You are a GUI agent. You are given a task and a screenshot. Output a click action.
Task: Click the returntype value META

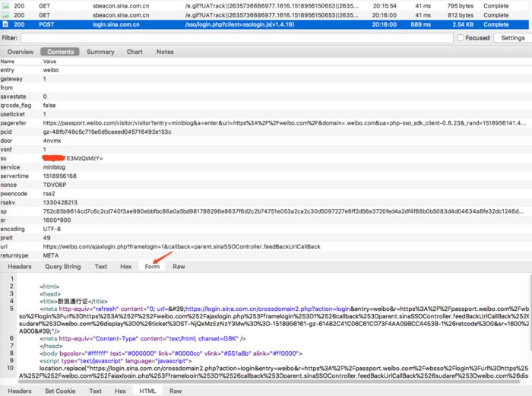click(51, 255)
